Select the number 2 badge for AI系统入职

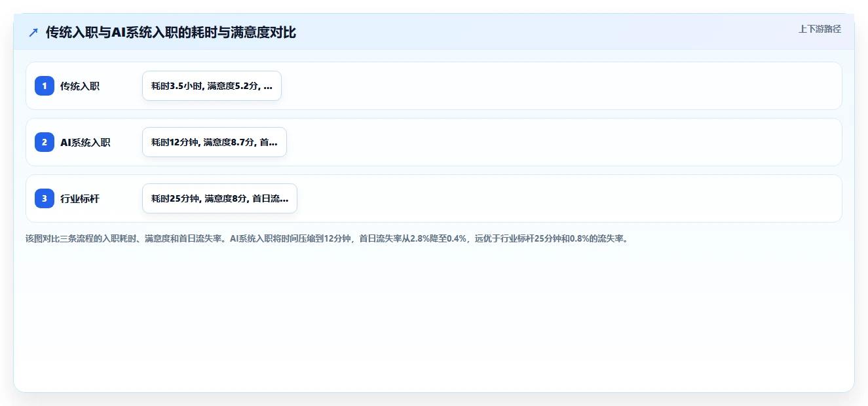coord(45,142)
